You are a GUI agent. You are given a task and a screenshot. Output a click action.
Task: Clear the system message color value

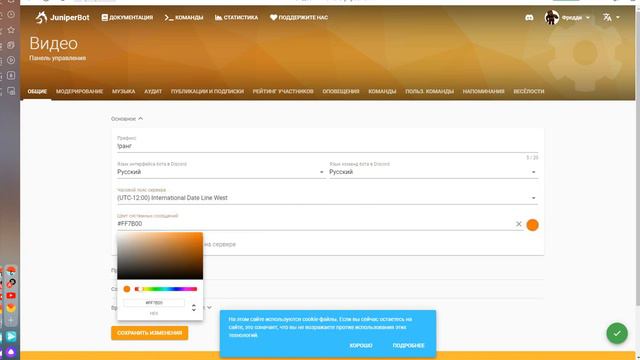[518, 224]
